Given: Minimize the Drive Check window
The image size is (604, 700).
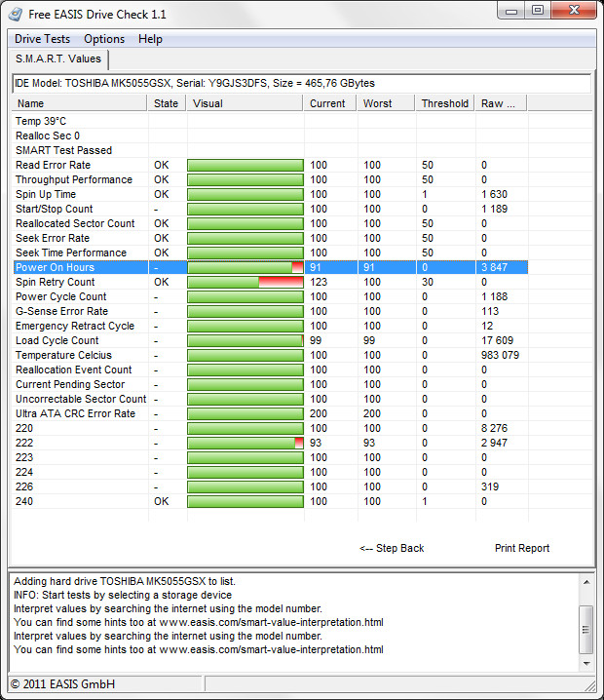Looking at the screenshot, I should pyautogui.click(x=510, y=11).
